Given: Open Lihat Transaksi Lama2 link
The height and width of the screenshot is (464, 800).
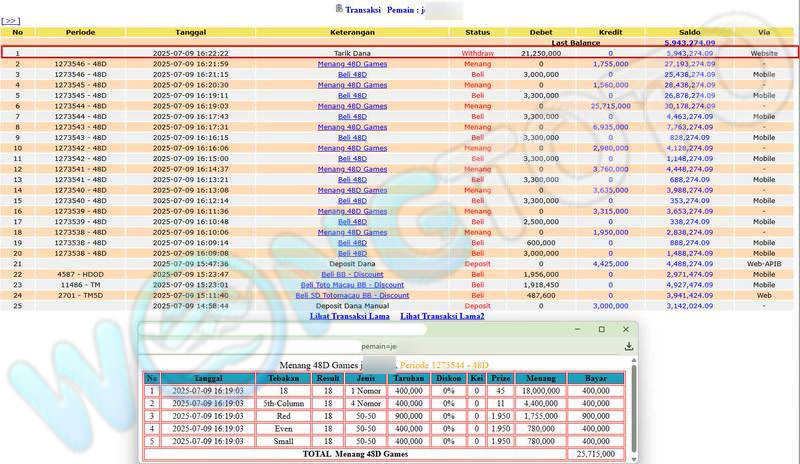Looking at the screenshot, I should (442, 316).
